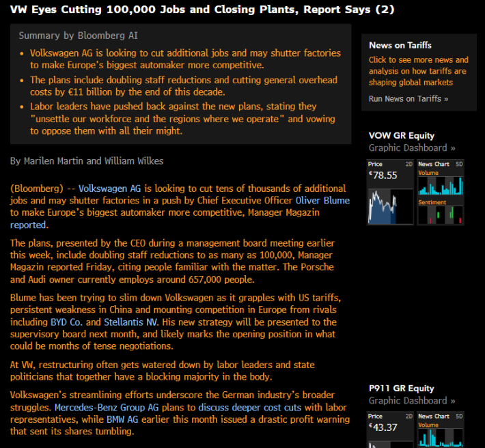Open the P911 GR Equity Graphic Dashboard
Viewport: 485px width, 448px height.
[412, 401]
